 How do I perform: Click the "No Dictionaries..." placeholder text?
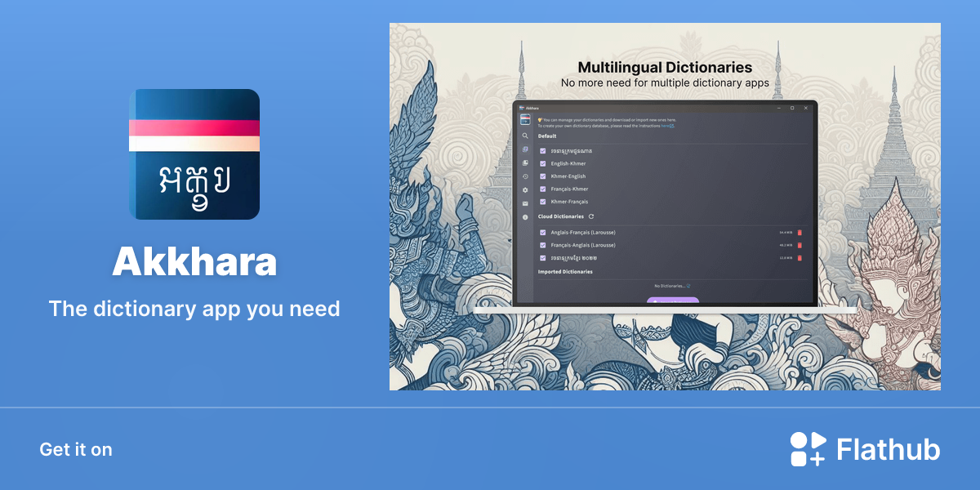tap(670, 286)
